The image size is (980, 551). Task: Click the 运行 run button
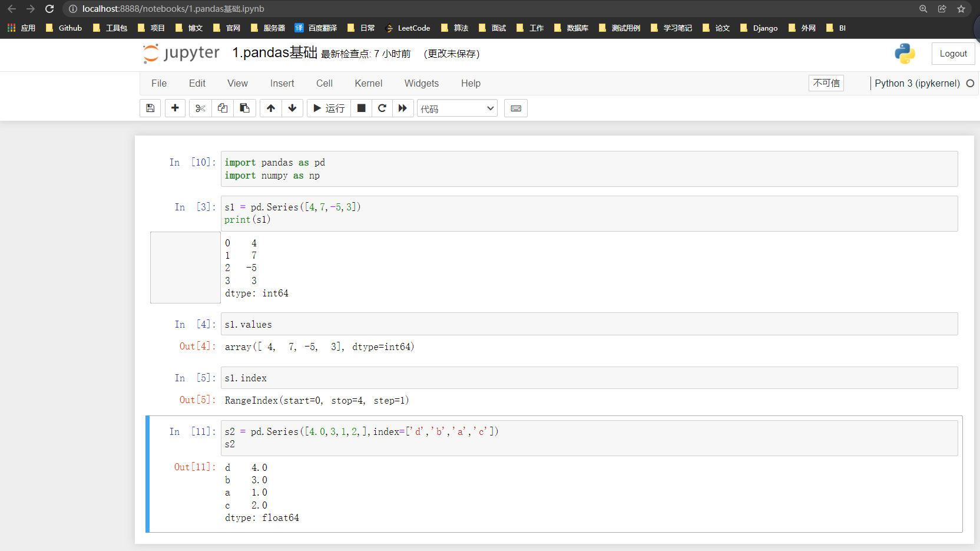coord(329,108)
